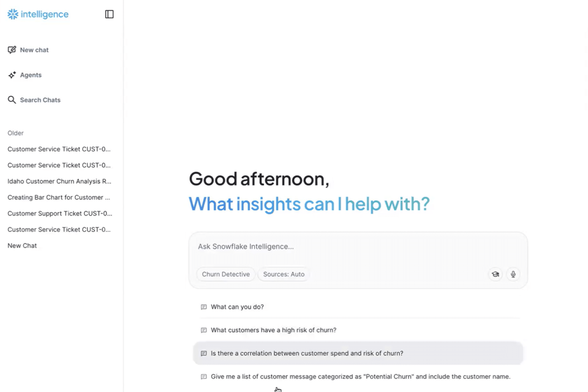This screenshot has height=392, width=588.
Task: Click the graduation cap icon
Action: pyautogui.click(x=495, y=274)
